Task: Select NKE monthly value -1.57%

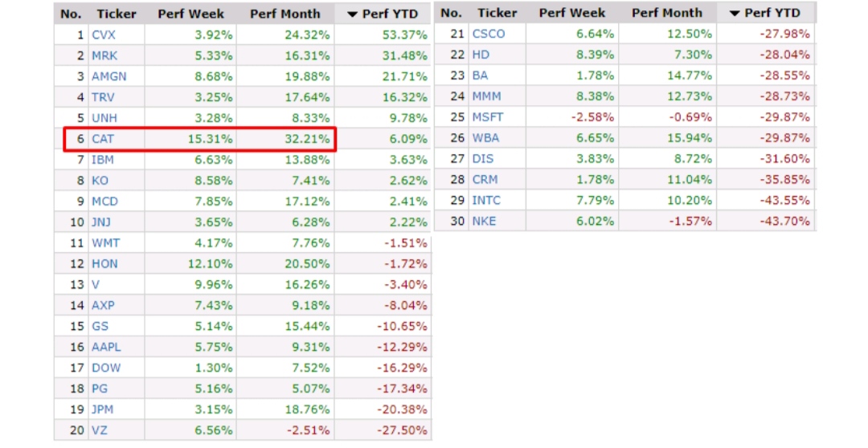Action: (x=690, y=222)
